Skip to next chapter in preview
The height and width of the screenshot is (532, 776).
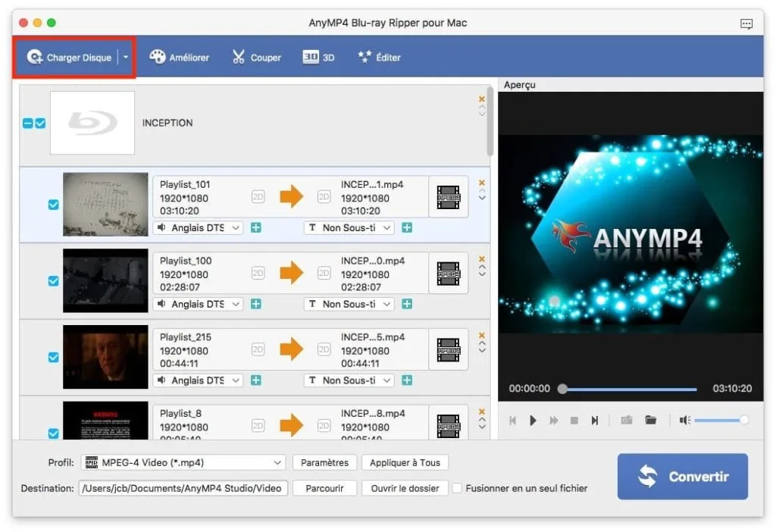(594, 420)
